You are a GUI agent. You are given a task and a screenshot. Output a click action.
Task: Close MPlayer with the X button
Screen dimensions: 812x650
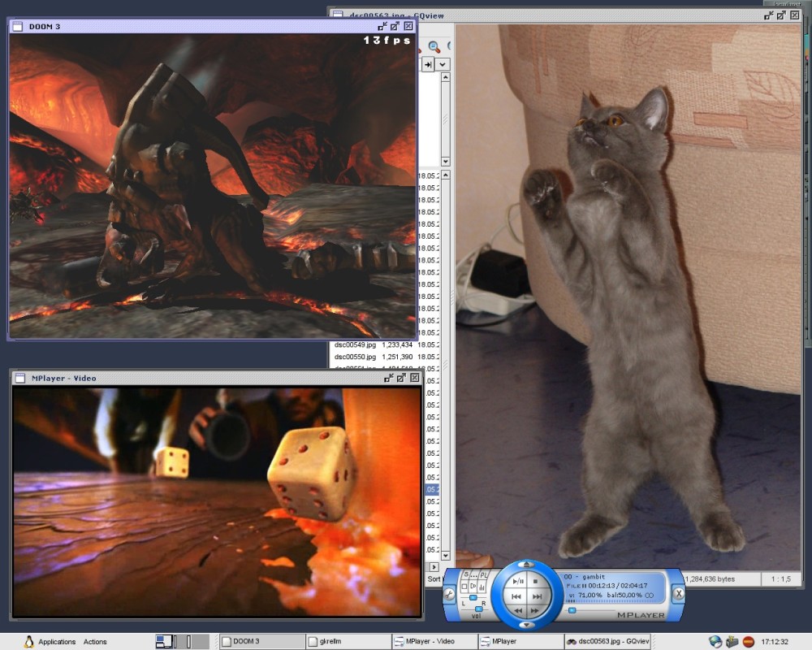[x=678, y=593]
